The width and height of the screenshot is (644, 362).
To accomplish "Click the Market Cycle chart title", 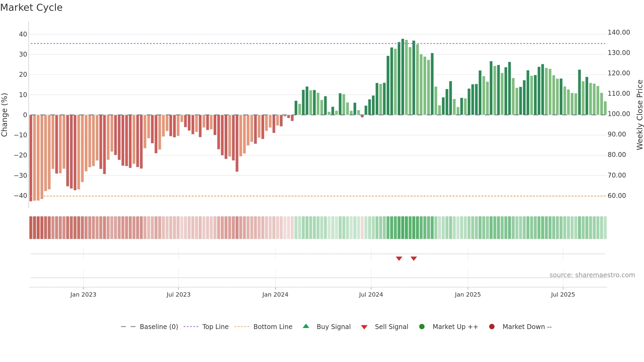I will [31, 8].
